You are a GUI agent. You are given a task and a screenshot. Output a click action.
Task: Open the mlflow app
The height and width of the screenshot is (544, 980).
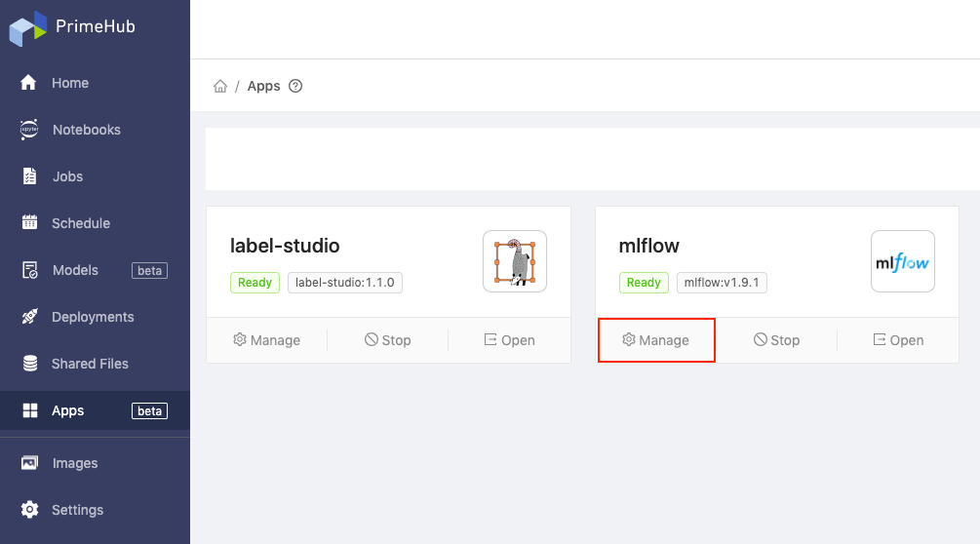coord(898,340)
